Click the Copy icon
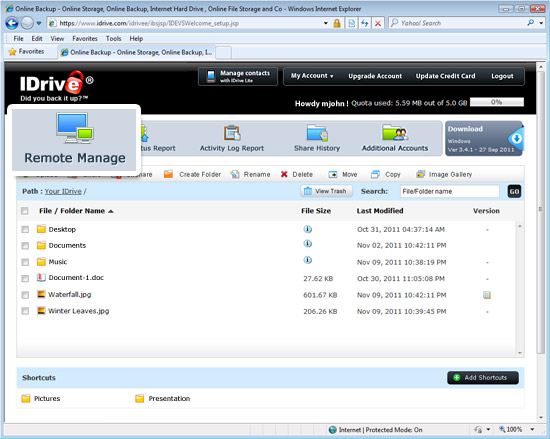 pyautogui.click(x=375, y=174)
